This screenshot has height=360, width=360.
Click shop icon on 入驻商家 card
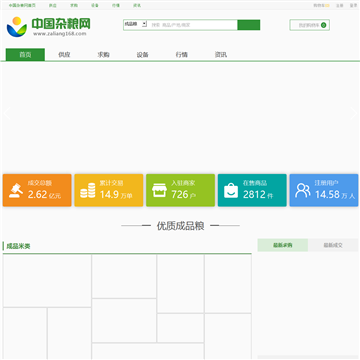pyautogui.click(x=159, y=191)
